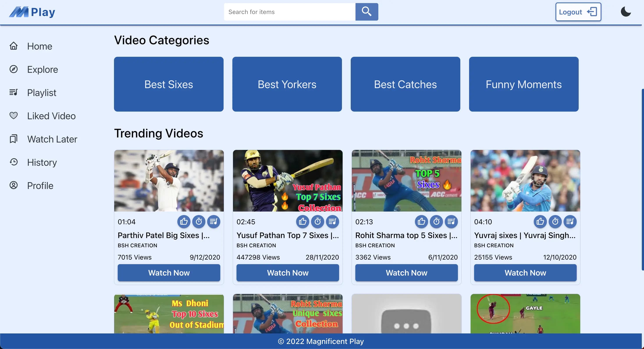The height and width of the screenshot is (349, 644).
Task: Click the playlist icon on Rohit Sharma video
Action: coord(451,221)
